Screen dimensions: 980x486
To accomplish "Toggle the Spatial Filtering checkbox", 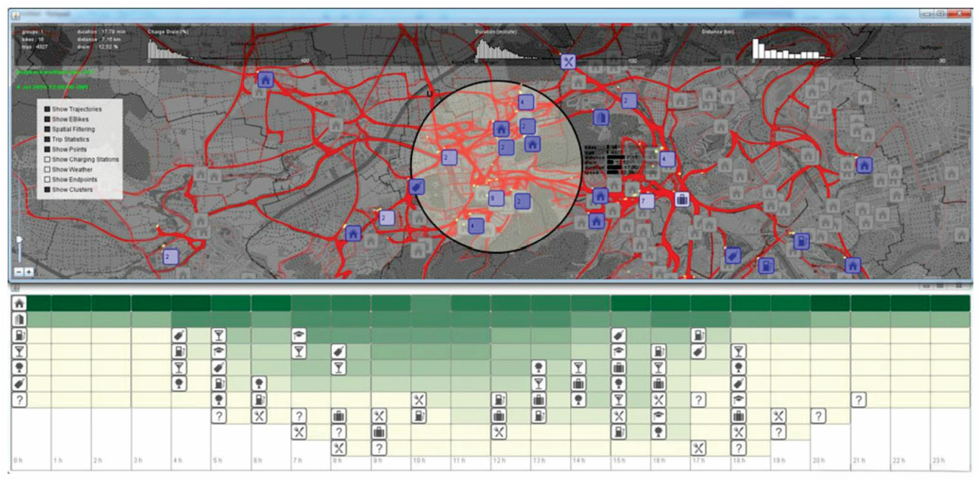I will point(48,129).
